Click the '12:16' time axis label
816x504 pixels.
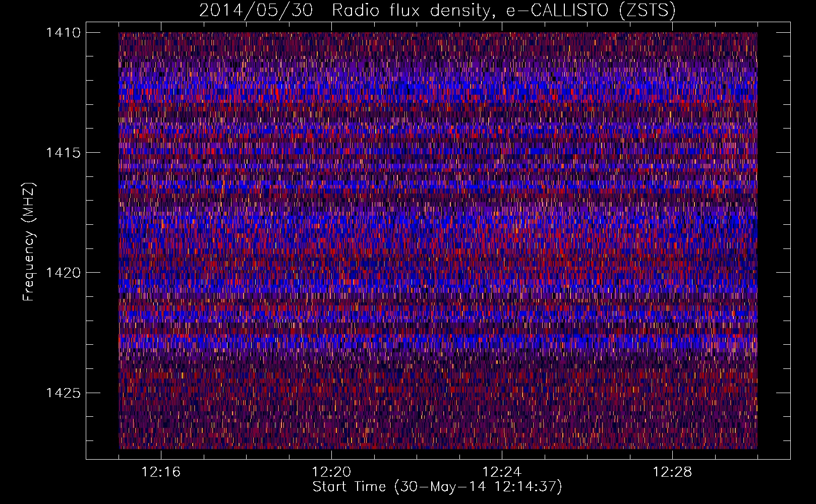pyautogui.click(x=161, y=472)
